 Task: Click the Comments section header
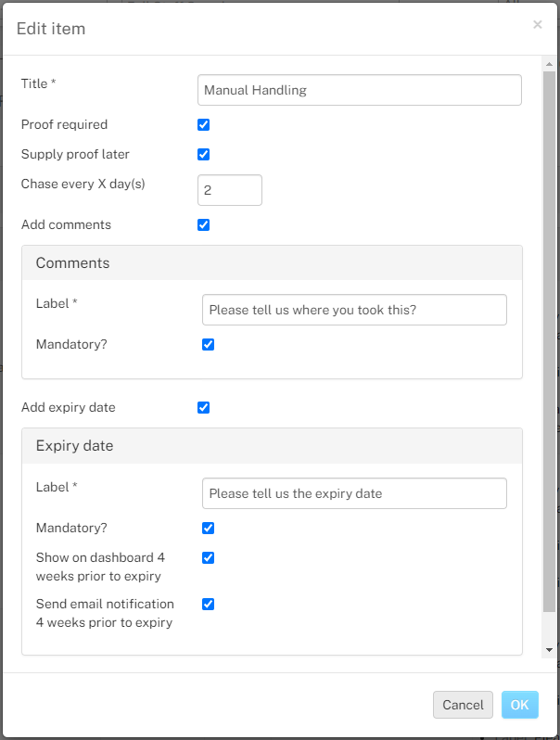coord(273,262)
